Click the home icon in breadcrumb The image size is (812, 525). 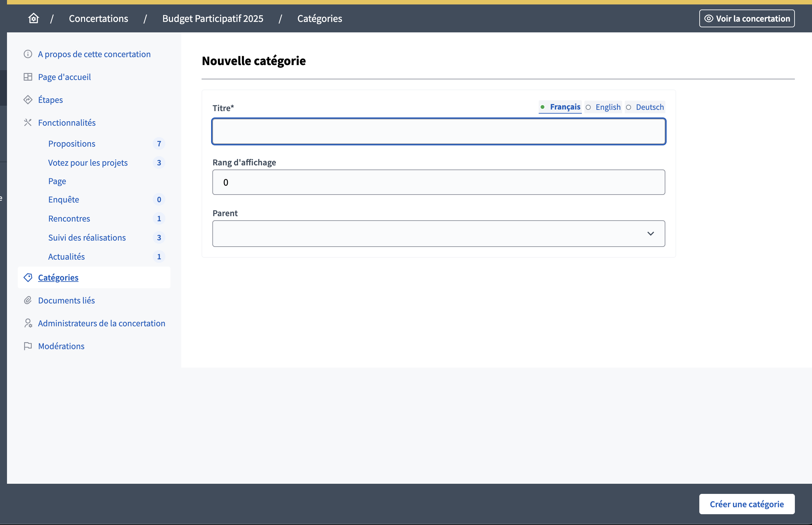tap(33, 18)
